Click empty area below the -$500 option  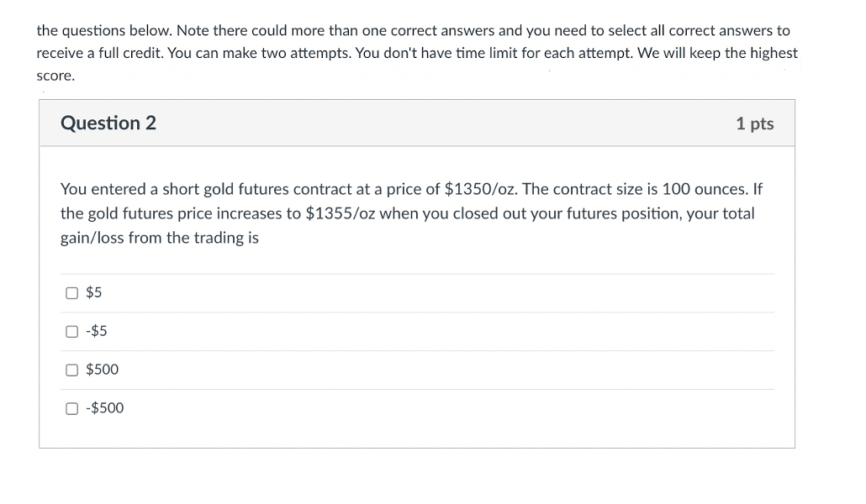pyautogui.click(x=420, y=433)
